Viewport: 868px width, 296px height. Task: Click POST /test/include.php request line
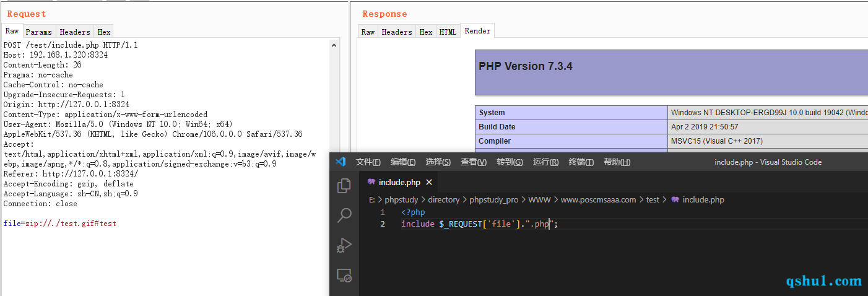[71, 45]
